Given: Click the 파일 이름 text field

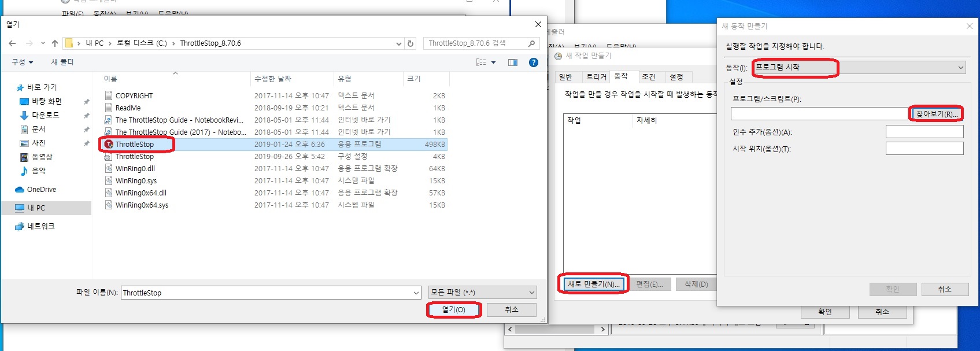Looking at the screenshot, I should pos(267,293).
